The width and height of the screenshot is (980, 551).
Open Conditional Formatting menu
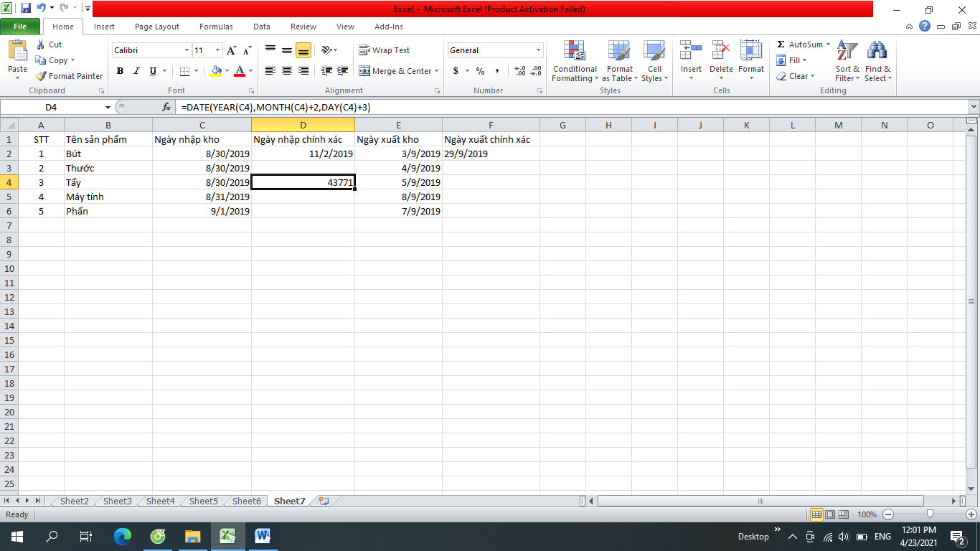pos(575,62)
